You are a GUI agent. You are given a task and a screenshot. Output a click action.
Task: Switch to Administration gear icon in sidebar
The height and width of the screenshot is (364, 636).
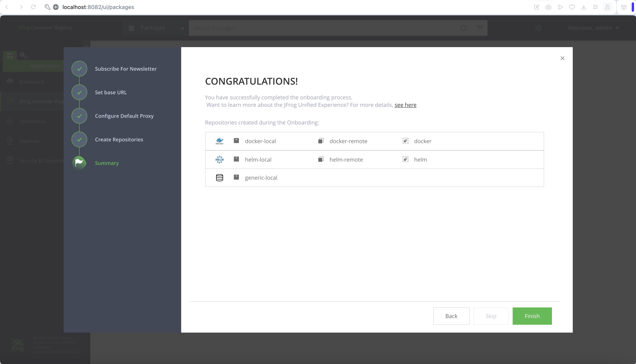[x=24, y=55]
